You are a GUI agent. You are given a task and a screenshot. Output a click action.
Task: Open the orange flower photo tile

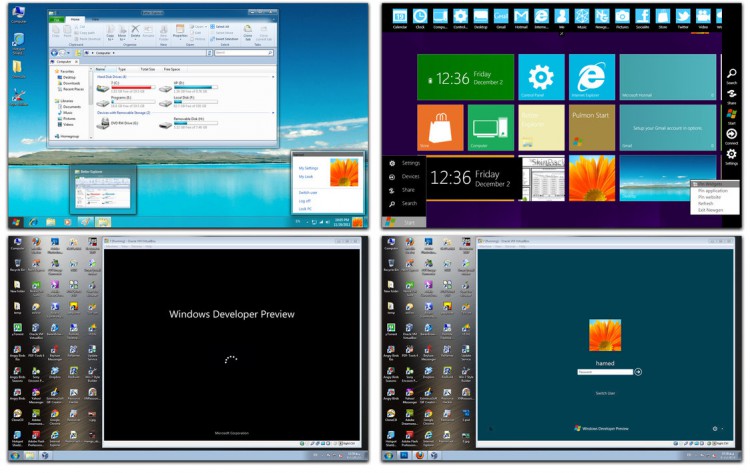(592, 178)
